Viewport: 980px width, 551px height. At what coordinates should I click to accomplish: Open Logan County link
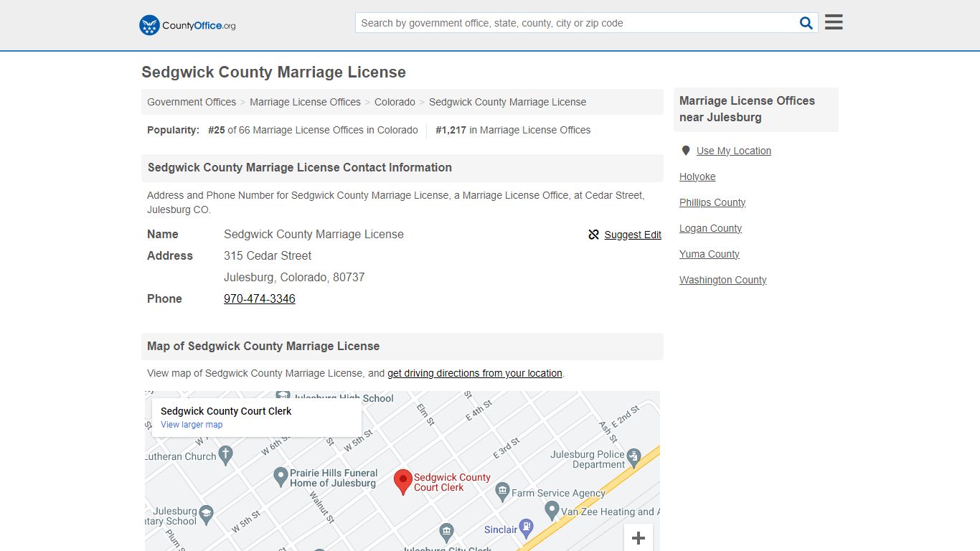[x=710, y=228]
